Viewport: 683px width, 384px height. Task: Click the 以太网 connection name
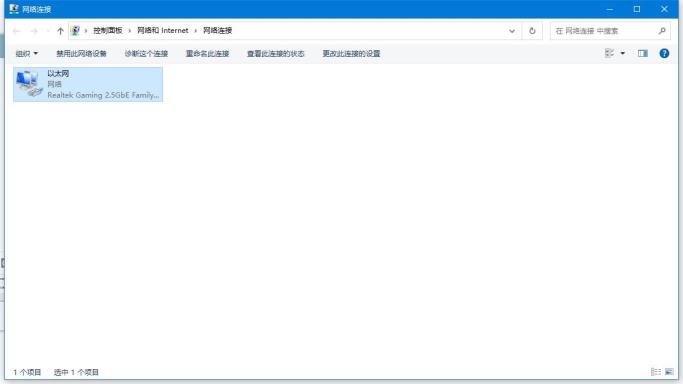(x=58, y=73)
